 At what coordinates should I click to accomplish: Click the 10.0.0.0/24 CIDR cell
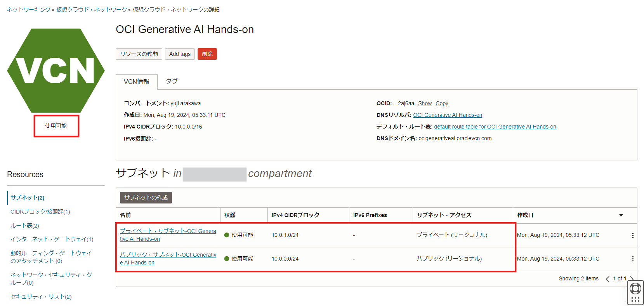pos(285,259)
